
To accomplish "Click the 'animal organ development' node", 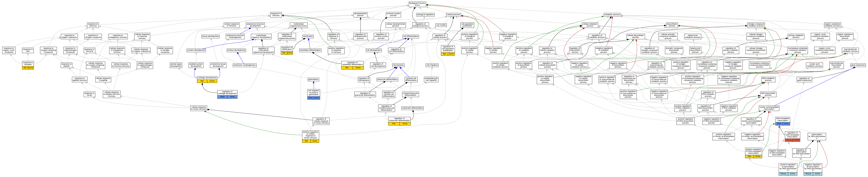I will click(x=176, y=65).
